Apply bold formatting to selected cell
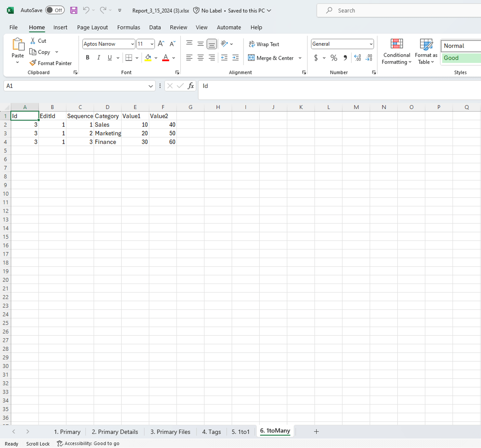 [87, 57]
